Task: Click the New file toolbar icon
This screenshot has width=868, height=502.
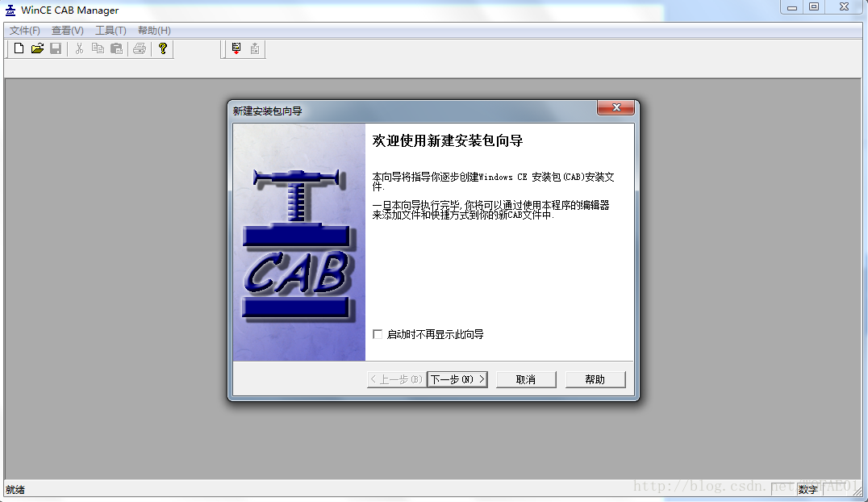Action: [19, 48]
